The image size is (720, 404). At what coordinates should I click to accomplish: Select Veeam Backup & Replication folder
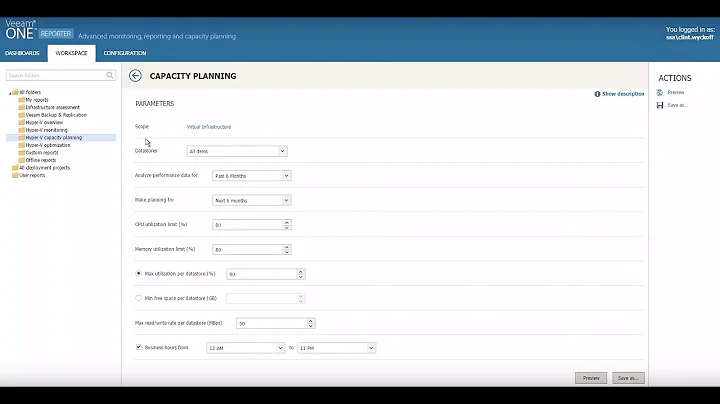point(56,115)
